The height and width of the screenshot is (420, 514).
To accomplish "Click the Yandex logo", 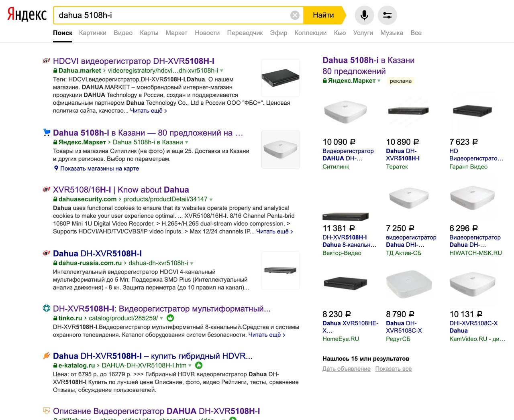I will (x=27, y=15).
